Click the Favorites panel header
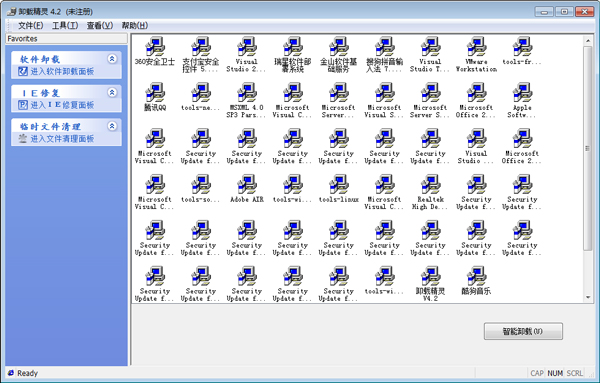 67,39
